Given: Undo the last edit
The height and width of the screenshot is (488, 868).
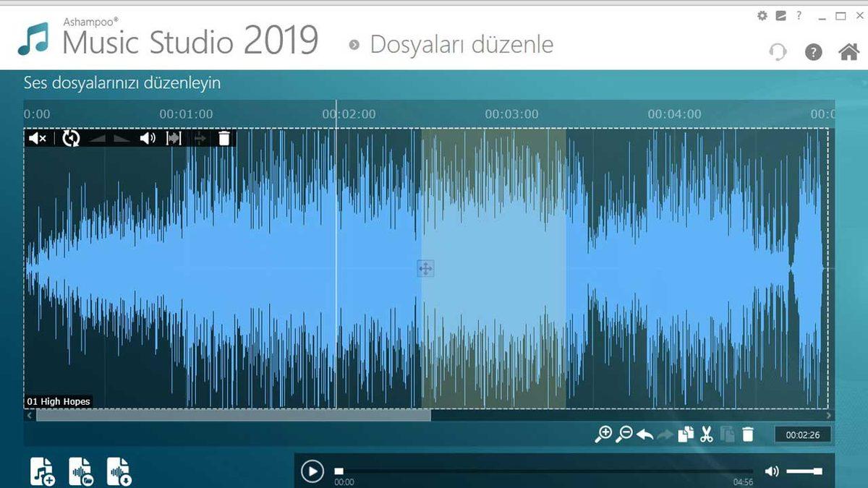Looking at the screenshot, I should click(646, 433).
